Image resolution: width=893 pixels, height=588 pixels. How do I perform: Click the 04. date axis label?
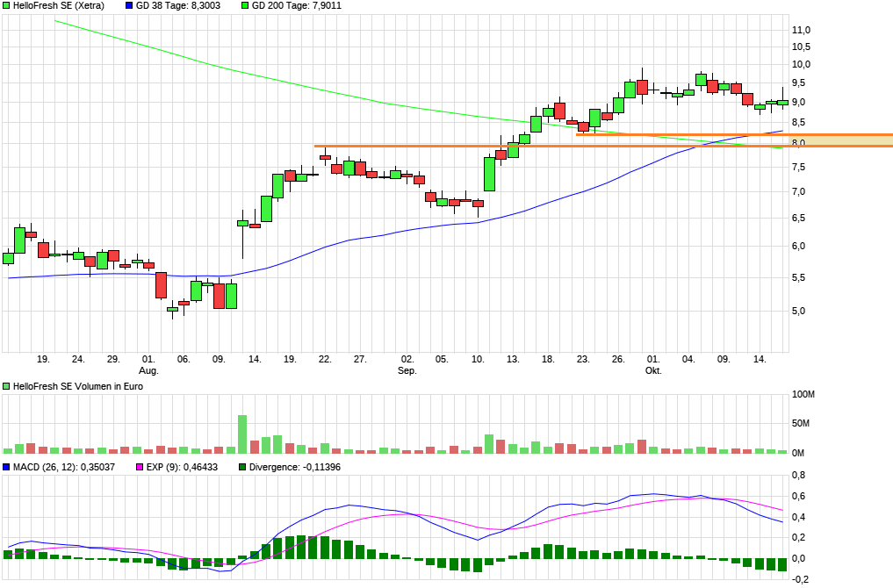[688, 360]
